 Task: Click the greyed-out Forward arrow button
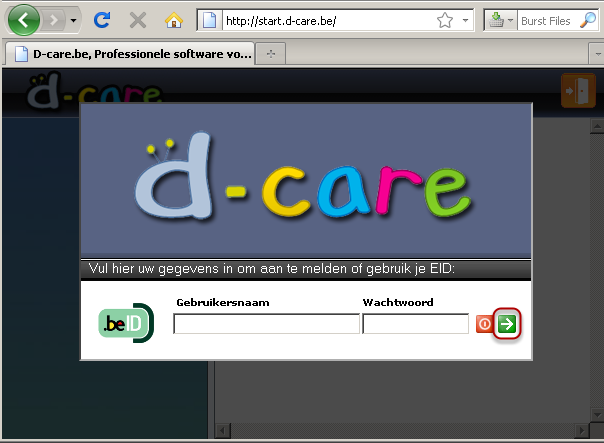point(53,20)
